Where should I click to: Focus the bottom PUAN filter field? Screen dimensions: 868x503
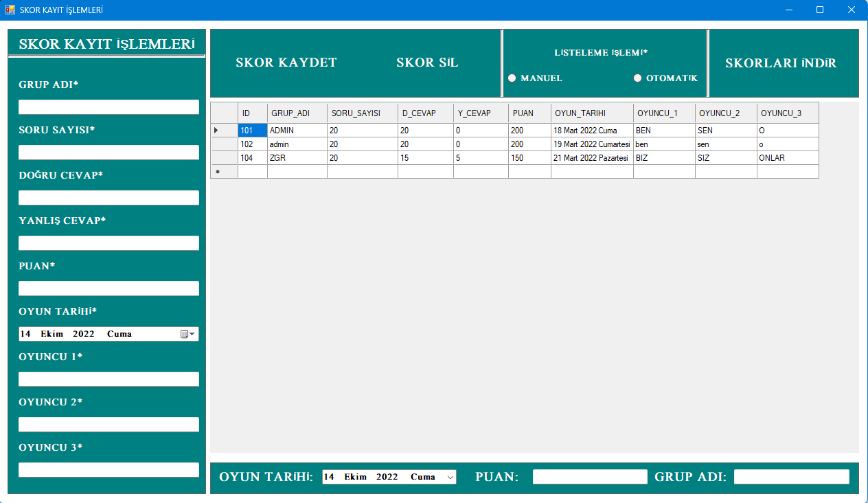point(590,477)
